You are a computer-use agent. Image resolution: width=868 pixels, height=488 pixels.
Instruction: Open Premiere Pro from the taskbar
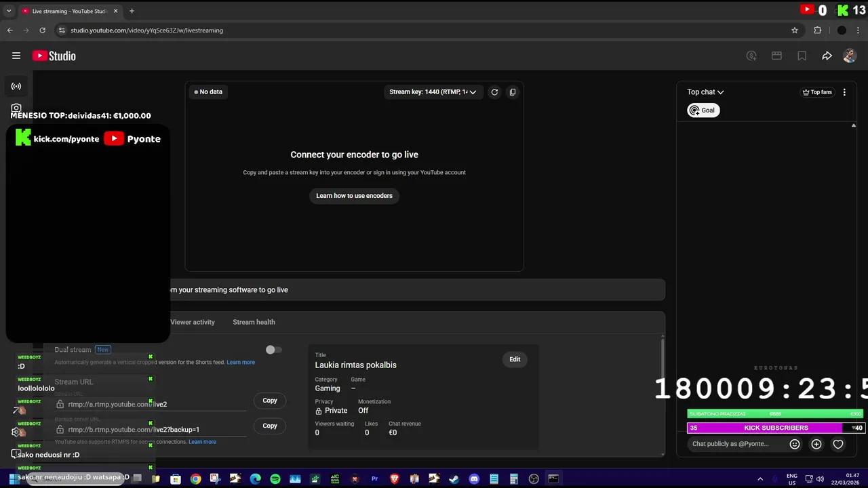click(374, 479)
